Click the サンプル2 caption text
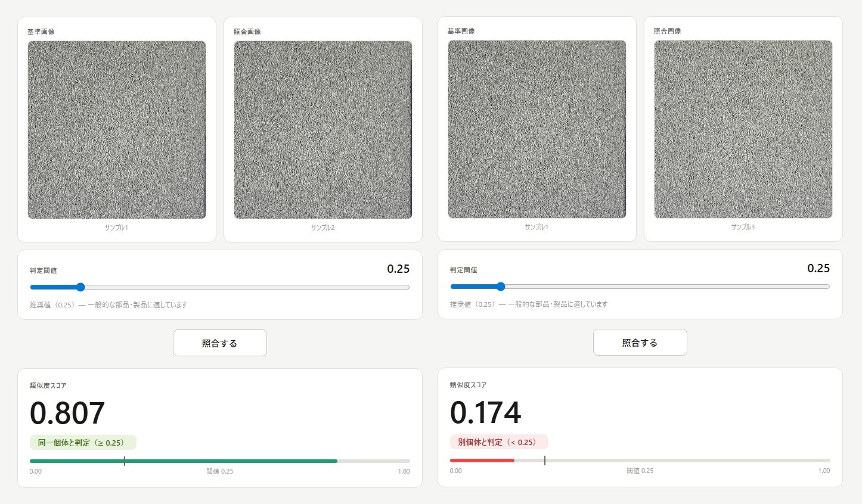Image resolution: width=862 pixels, height=504 pixels. 323,228
